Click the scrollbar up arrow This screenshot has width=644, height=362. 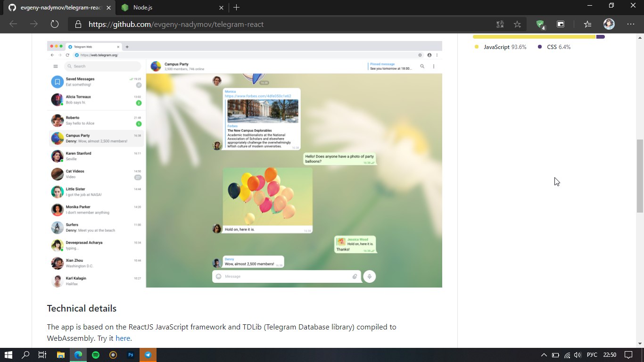640,37
